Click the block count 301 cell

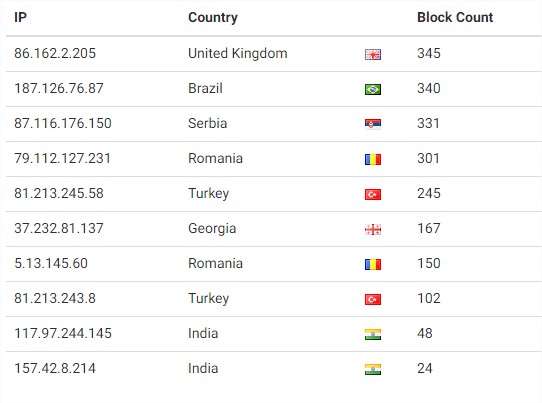point(428,158)
